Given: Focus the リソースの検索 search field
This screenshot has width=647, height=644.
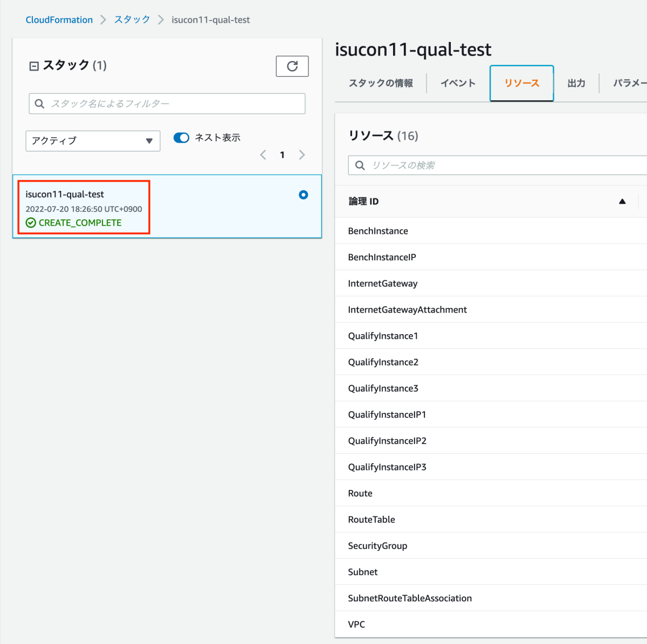Looking at the screenshot, I should click(x=496, y=165).
